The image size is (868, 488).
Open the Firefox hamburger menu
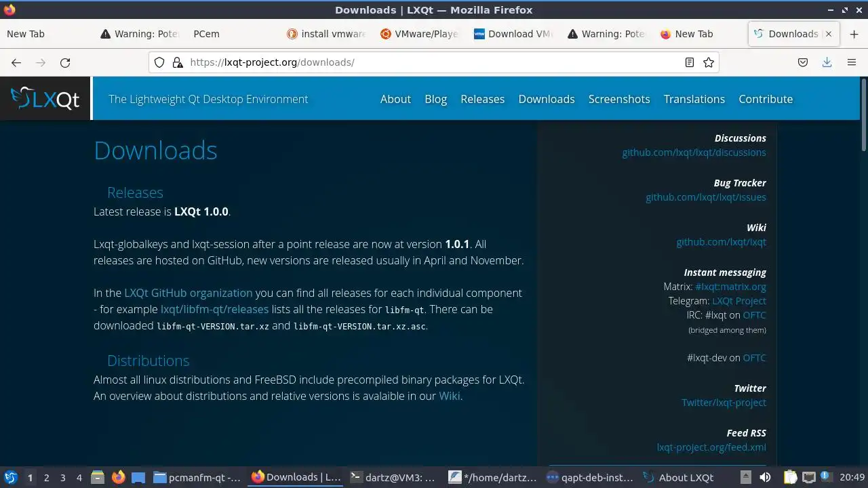point(852,62)
